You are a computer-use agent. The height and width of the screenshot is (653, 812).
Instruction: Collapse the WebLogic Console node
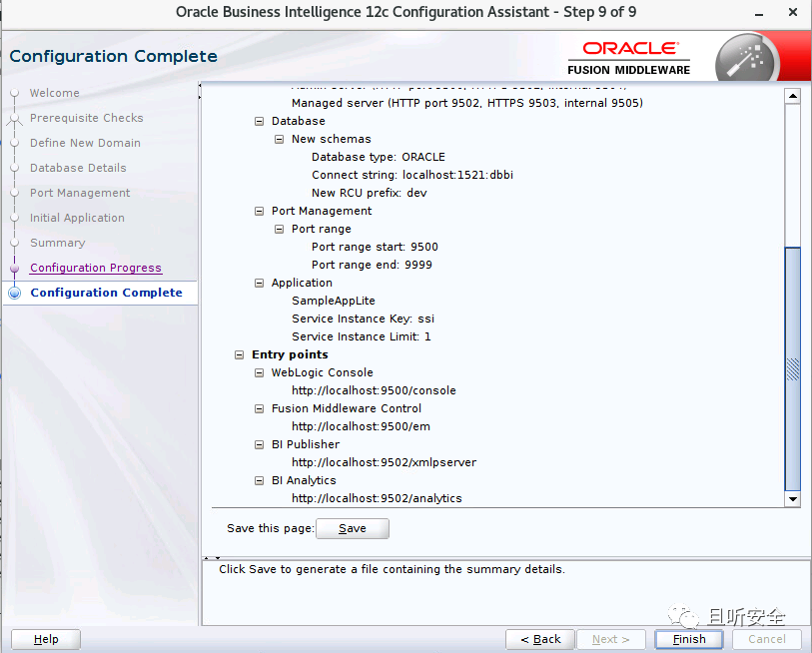[259, 372]
